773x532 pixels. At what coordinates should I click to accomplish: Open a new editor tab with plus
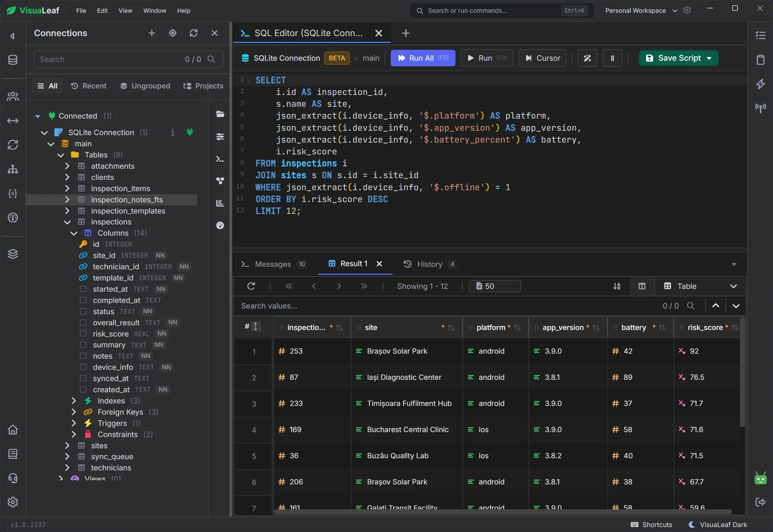406,33
